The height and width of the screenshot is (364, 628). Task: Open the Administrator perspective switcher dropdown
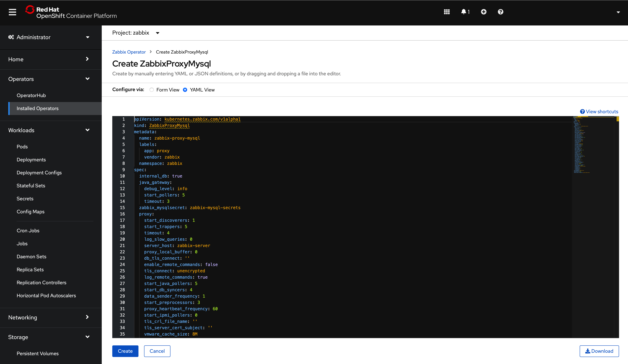(49, 37)
